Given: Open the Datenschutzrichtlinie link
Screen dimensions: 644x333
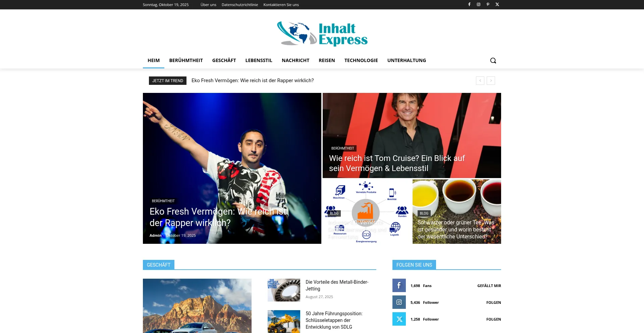Looking at the screenshot, I should pyautogui.click(x=239, y=5).
